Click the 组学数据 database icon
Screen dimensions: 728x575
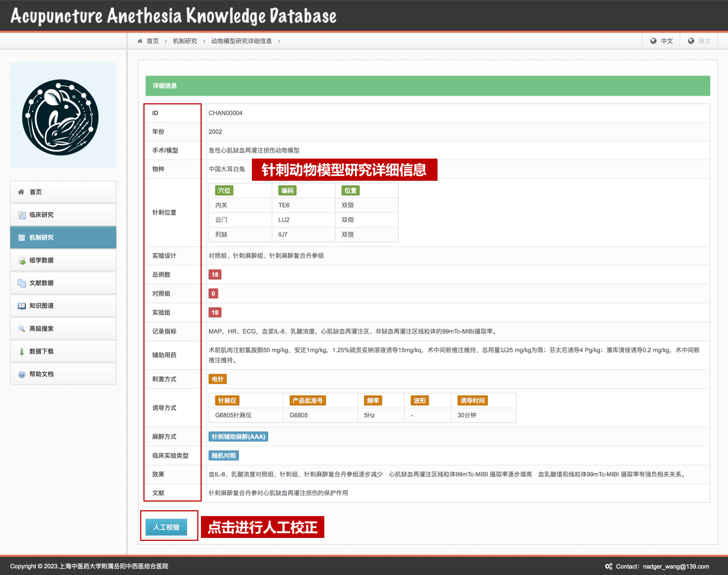[21, 260]
